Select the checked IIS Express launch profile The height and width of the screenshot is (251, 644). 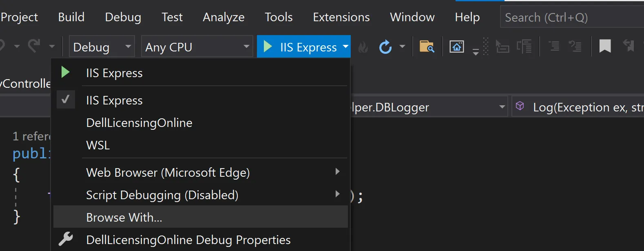point(114,100)
